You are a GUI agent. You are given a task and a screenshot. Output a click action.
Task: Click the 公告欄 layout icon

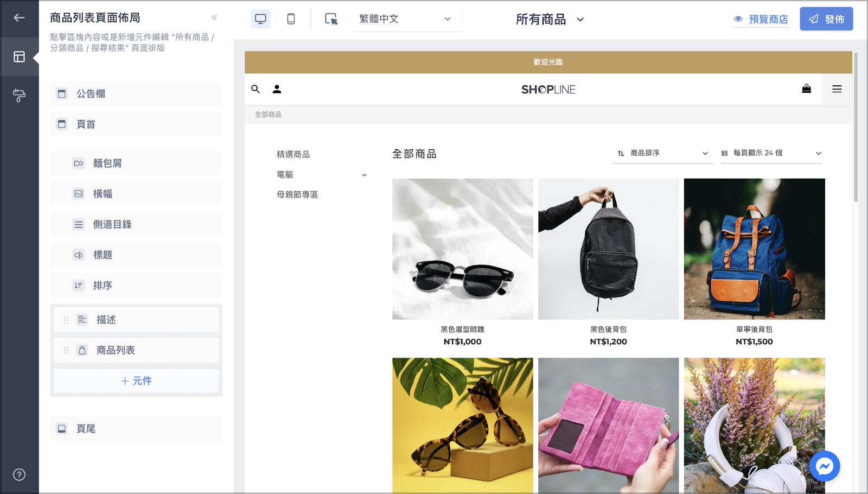pyautogui.click(x=62, y=94)
